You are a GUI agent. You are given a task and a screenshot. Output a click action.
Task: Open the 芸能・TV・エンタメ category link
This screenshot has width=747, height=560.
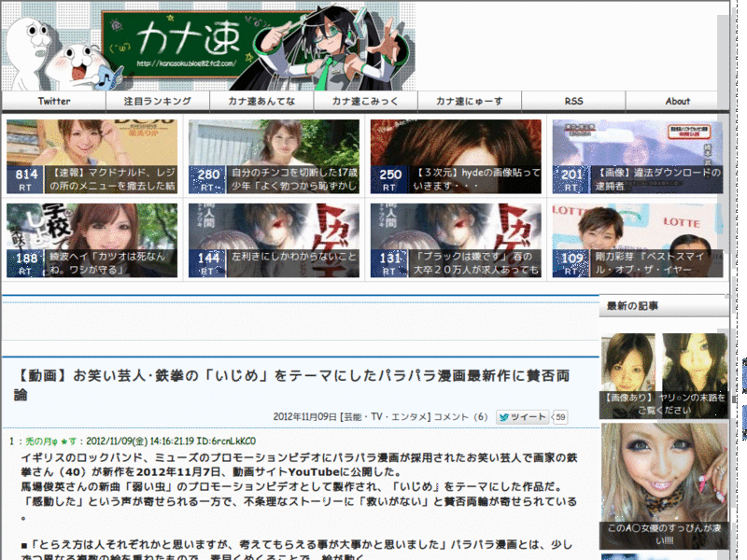(x=385, y=417)
